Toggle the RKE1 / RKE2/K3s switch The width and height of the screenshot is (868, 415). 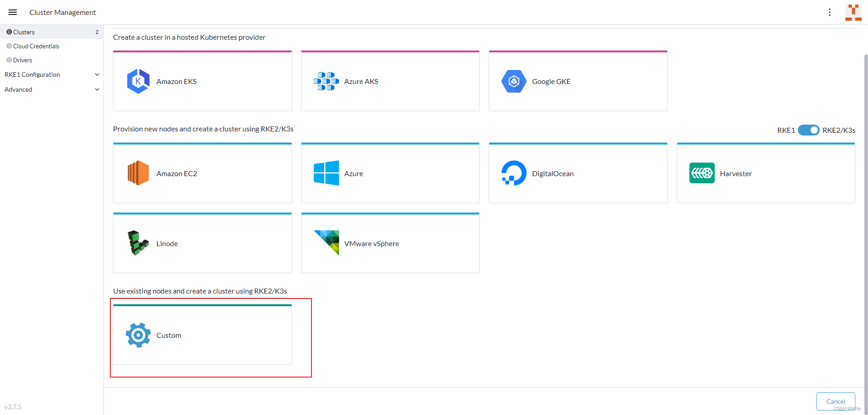808,130
